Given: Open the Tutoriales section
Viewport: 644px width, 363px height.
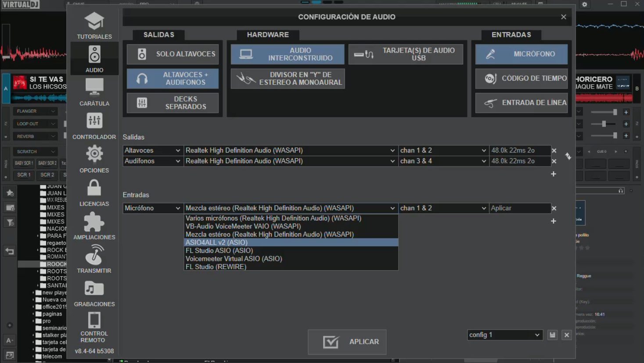Looking at the screenshot, I should pos(94,25).
